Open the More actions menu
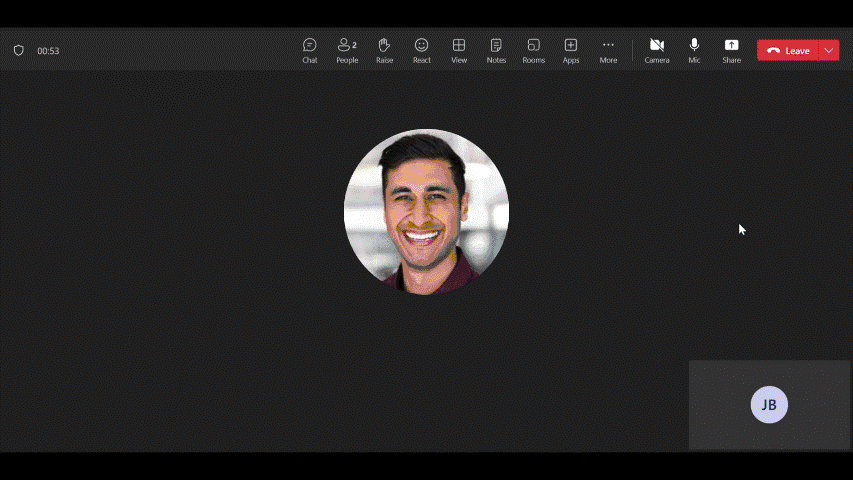This screenshot has height=480, width=853. tap(608, 51)
